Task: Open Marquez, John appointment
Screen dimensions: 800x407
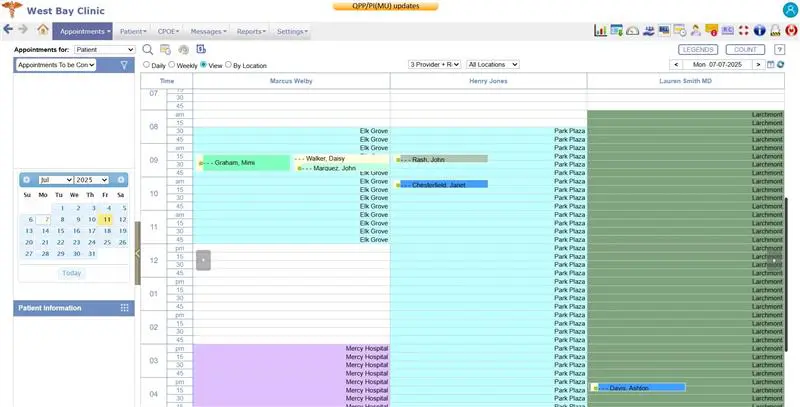Action: pos(343,168)
